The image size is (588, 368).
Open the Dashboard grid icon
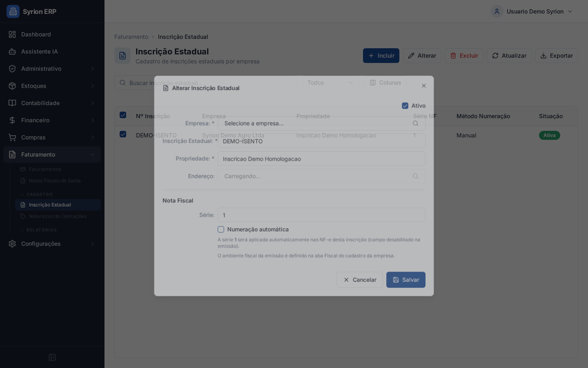click(12, 34)
